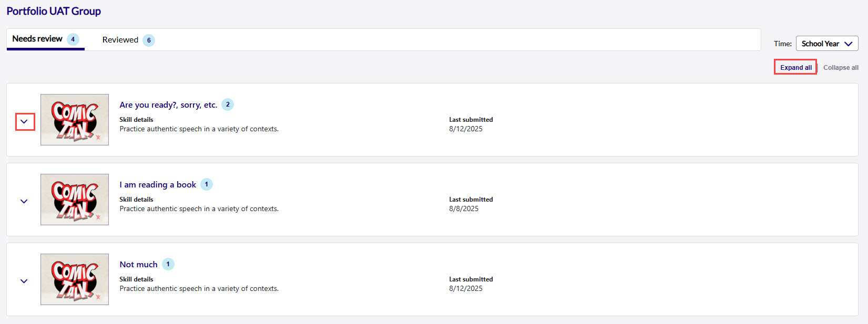Click the count badge 6 on Reviewed

tap(149, 40)
